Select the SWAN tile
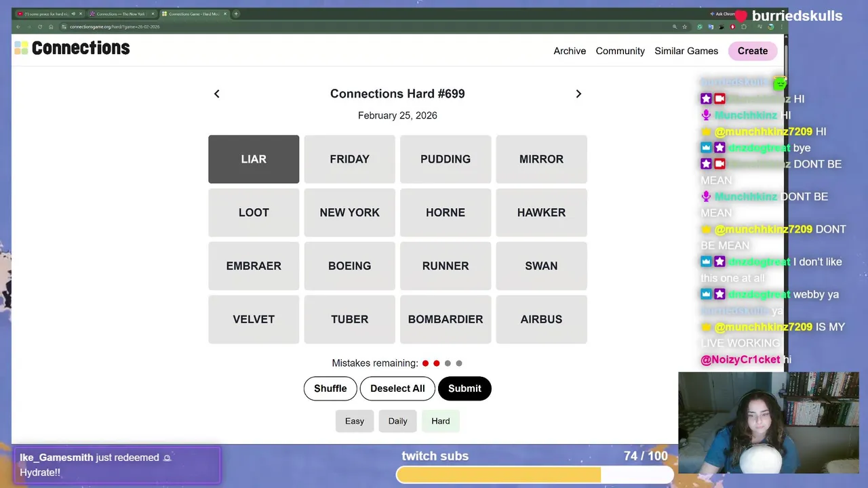The height and width of the screenshot is (488, 868). click(x=541, y=266)
